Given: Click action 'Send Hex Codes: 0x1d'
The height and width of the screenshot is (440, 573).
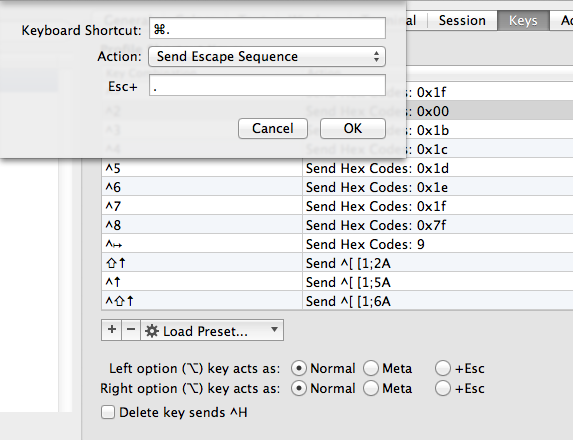Looking at the screenshot, I should (x=377, y=168).
